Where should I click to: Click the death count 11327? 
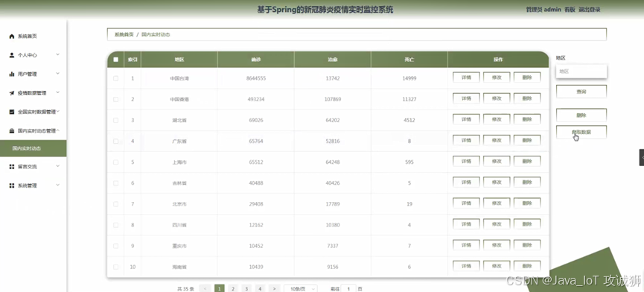pyautogui.click(x=409, y=99)
